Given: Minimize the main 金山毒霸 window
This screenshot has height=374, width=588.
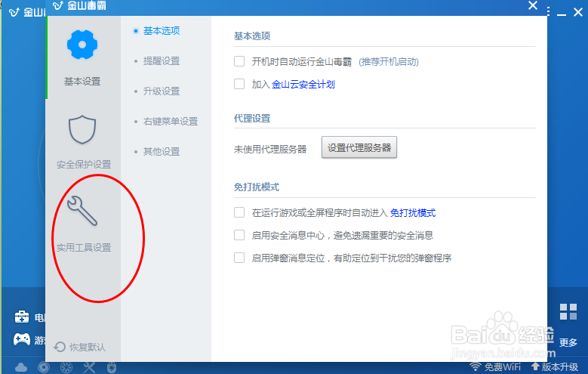Looking at the screenshot, I should pos(562,14).
